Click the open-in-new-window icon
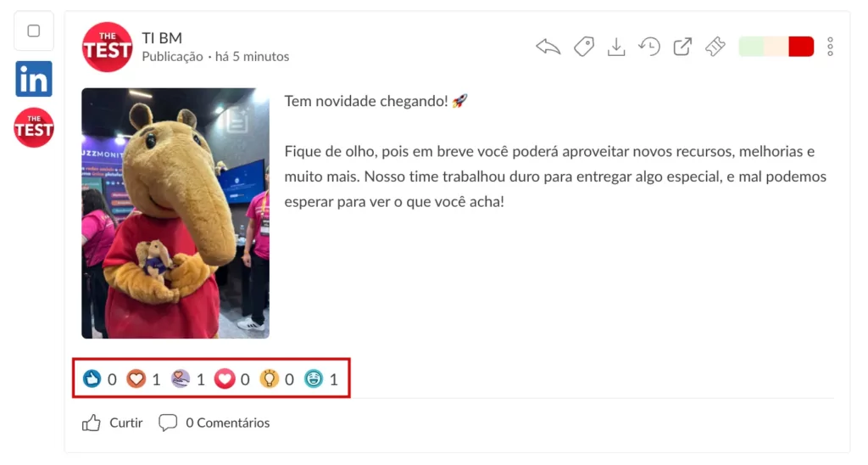The width and height of the screenshot is (868, 465). pos(682,47)
